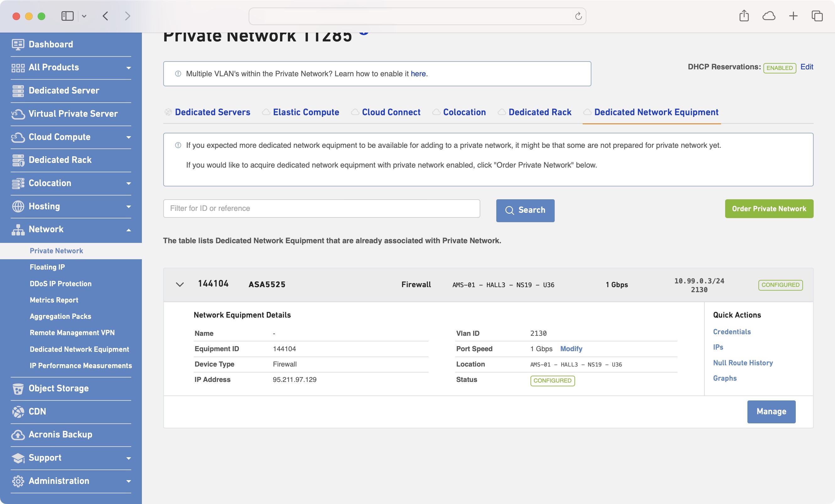Open Null Route History quick action
The height and width of the screenshot is (504, 835).
[x=743, y=363]
